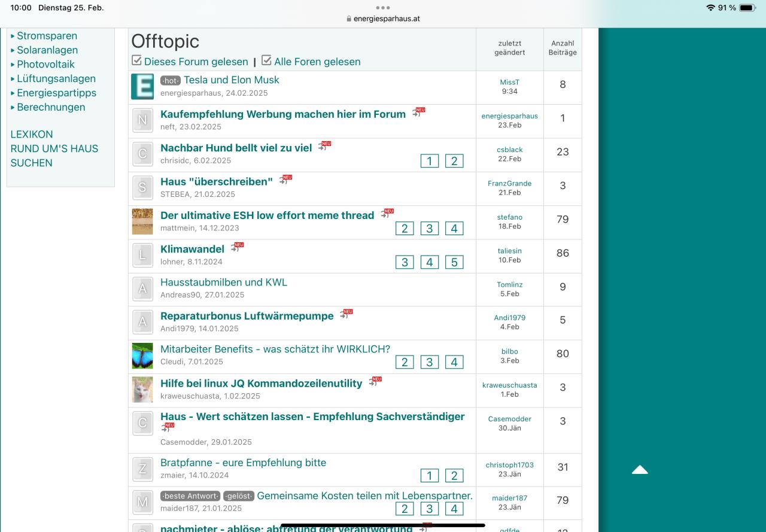Open the LEXIKON menu item
The width and height of the screenshot is (766, 532).
32,134
